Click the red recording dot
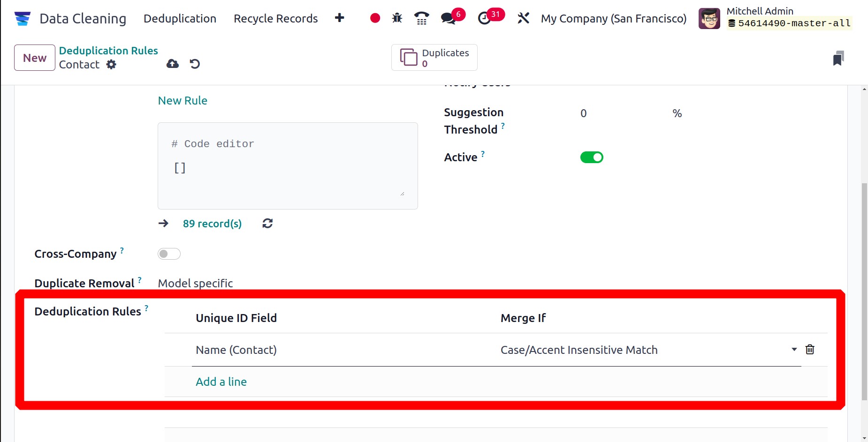This screenshot has width=868, height=442. 375,18
